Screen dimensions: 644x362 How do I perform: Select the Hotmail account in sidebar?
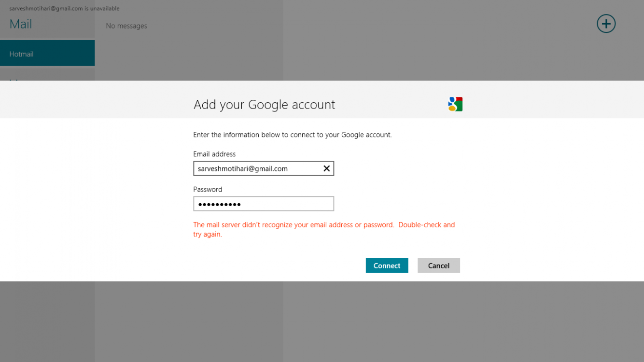[47, 53]
